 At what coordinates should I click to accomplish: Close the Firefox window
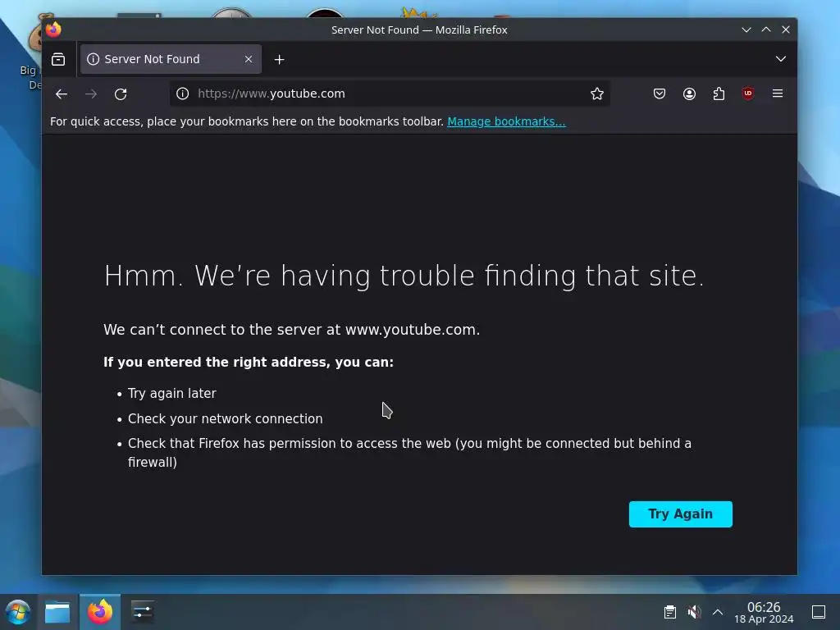click(786, 30)
